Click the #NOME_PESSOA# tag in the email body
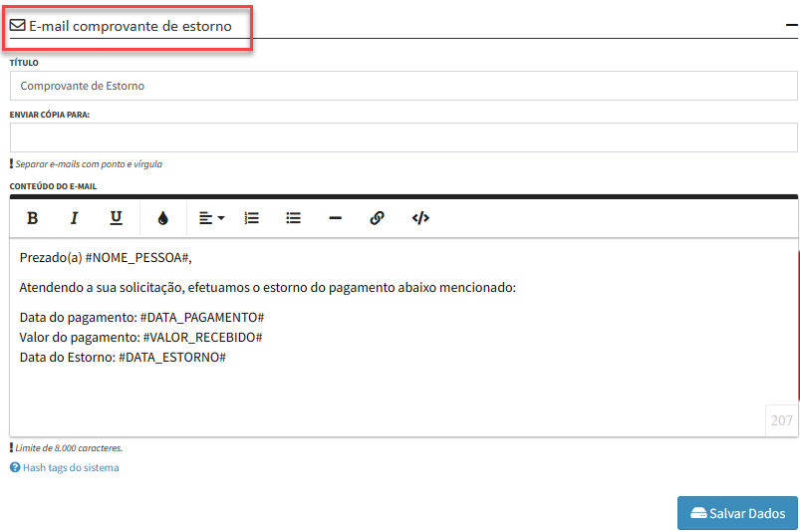 click(136, 258)
